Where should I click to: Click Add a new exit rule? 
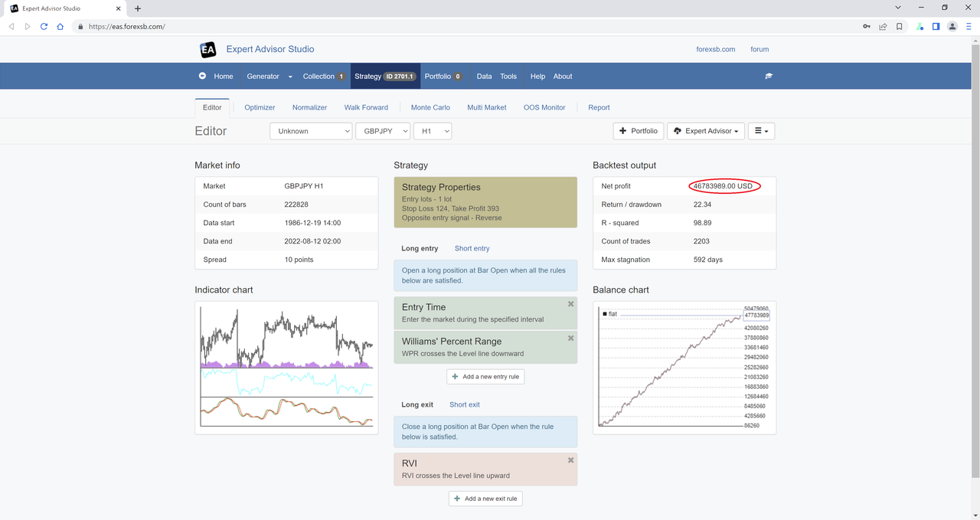coord(485,499)
